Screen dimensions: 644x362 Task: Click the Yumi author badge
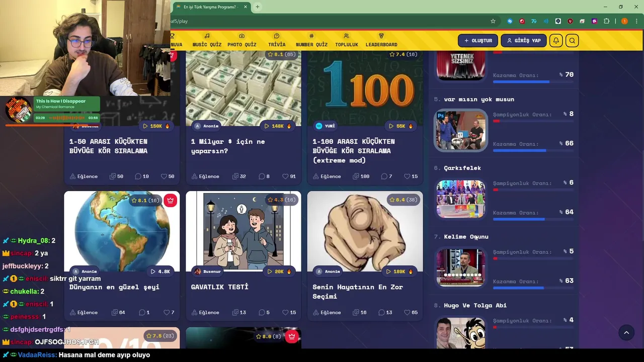pos(326,126)
